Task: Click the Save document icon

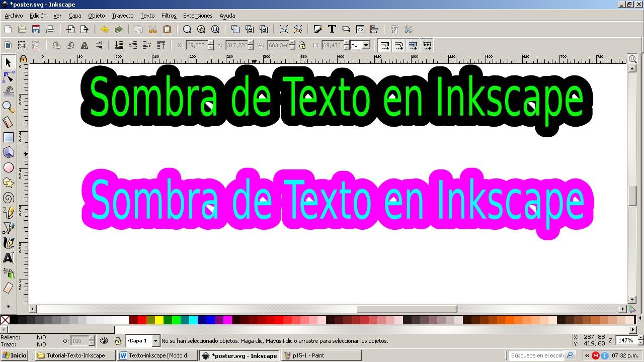Action: point(36,29)
